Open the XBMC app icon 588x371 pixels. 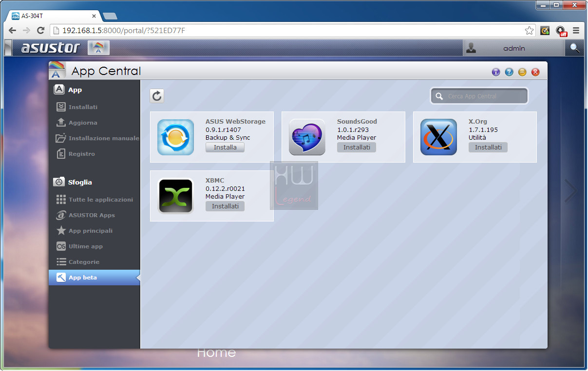click(x=176, y=196)
